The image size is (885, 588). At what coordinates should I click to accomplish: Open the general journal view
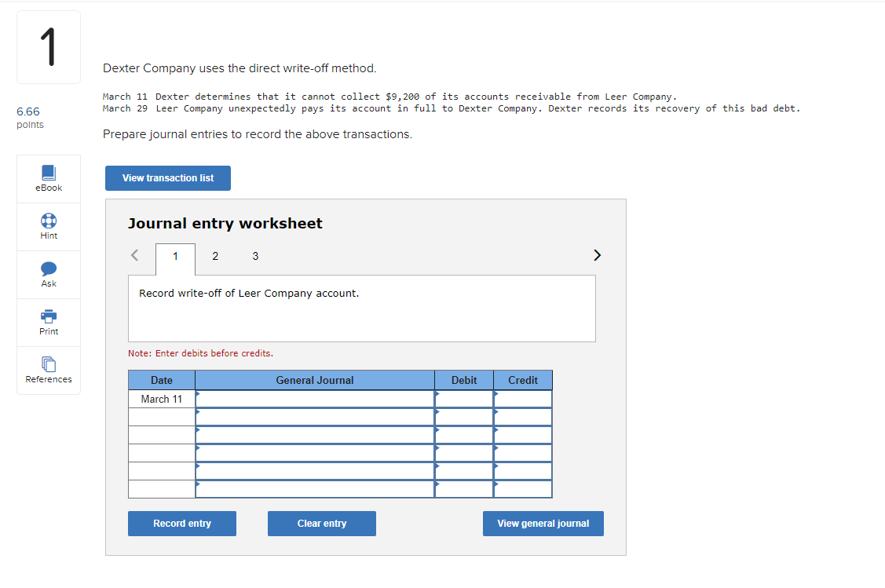tap(543, 523)
